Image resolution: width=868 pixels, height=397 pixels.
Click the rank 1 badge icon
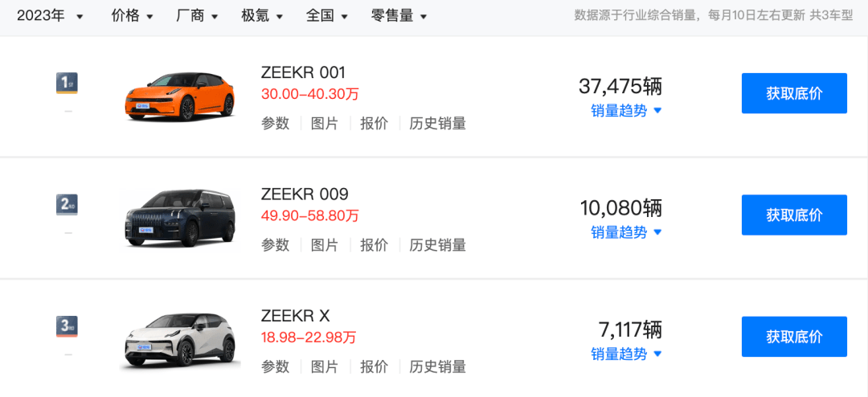tap(67, 83)
